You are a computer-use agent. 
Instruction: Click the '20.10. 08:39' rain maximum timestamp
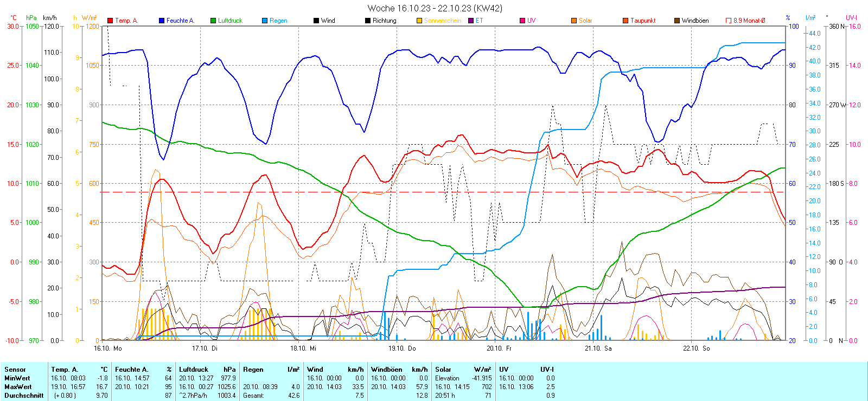(260, 387)
